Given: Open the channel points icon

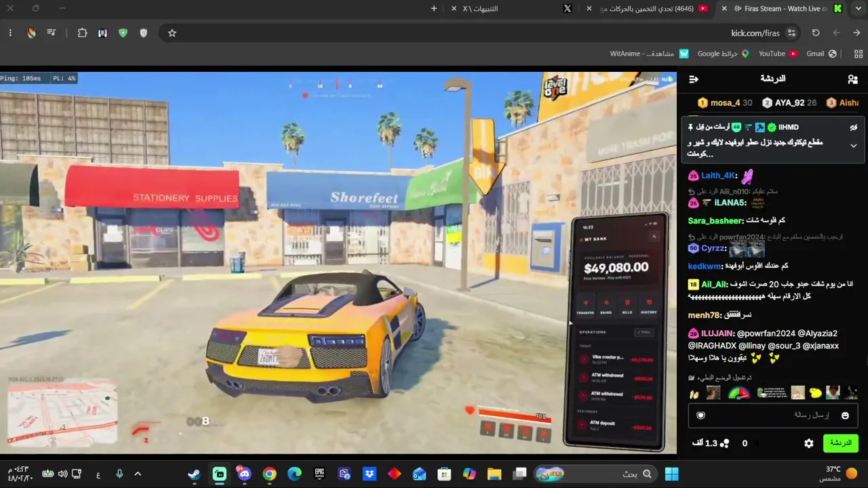Looking at the screenshot, I should click(725, 443).
